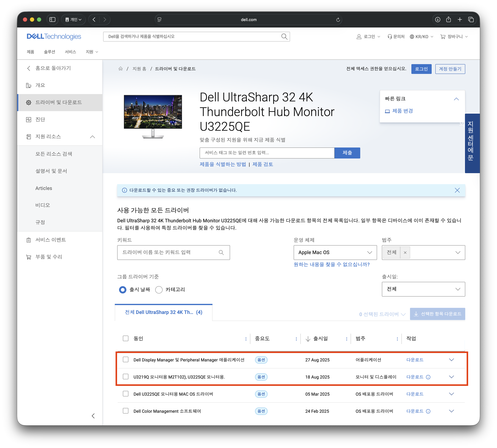
Task: Click the blue 제출 button
Action: click(347, 153)
